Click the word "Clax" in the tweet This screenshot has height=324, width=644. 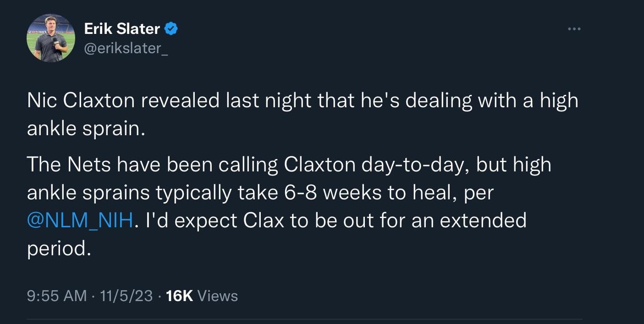tap(264, 220)
